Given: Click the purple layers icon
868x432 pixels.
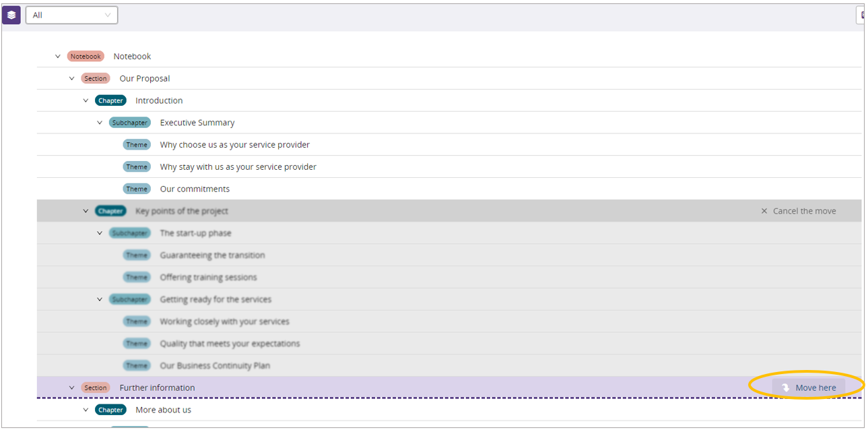Looking at the screenshot, I should point(11,15).
